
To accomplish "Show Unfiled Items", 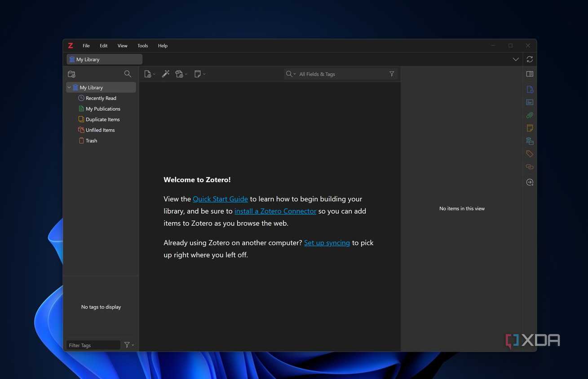I will coord(101,130).
